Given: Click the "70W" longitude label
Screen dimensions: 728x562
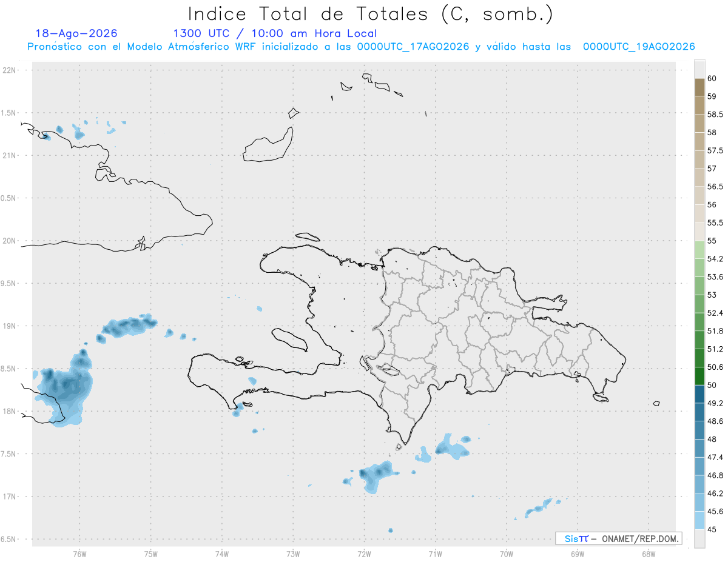Looking at the screenshot, I should coord(507,554).
